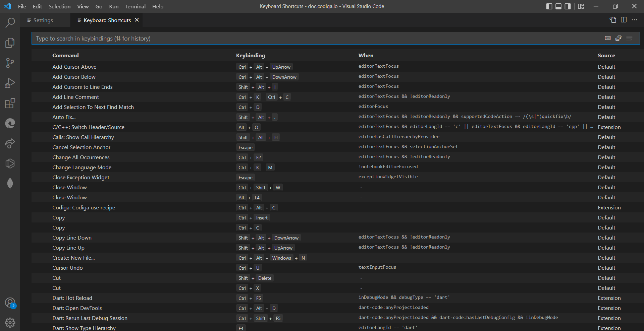The height and width of the screenshot is (331, 644).
Task: Open the Go menu
Action: (99, 6)
